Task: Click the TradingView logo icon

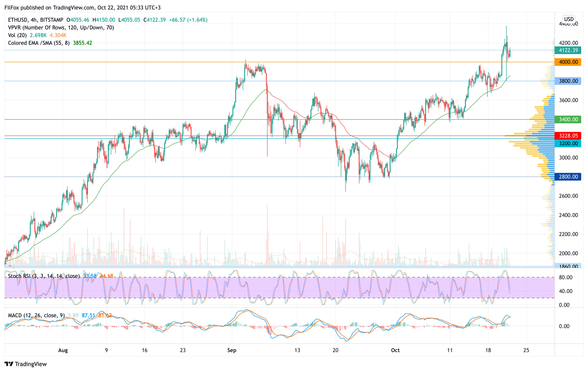Action: (x=9, y=364)
